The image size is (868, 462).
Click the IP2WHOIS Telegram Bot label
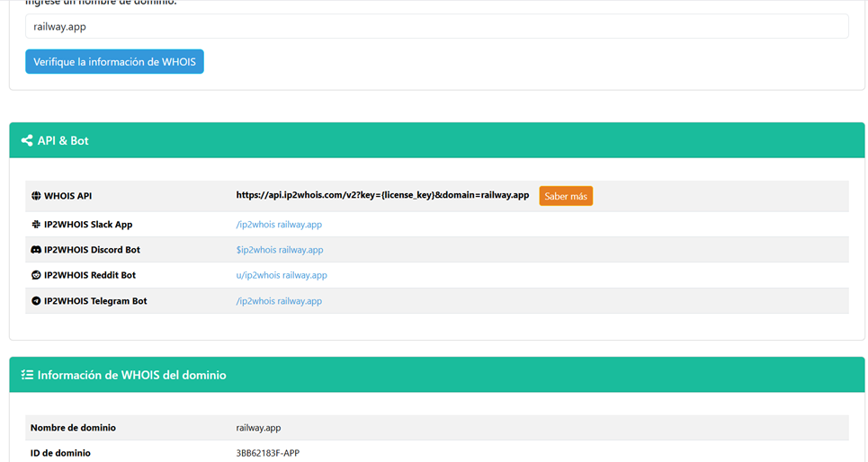pyautogui.click(x=95, y=301)
